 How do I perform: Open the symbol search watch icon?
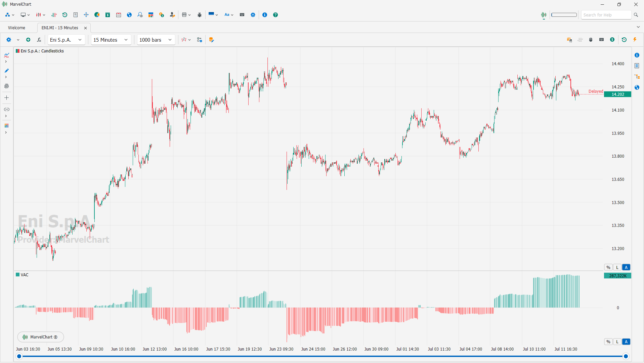140,15
